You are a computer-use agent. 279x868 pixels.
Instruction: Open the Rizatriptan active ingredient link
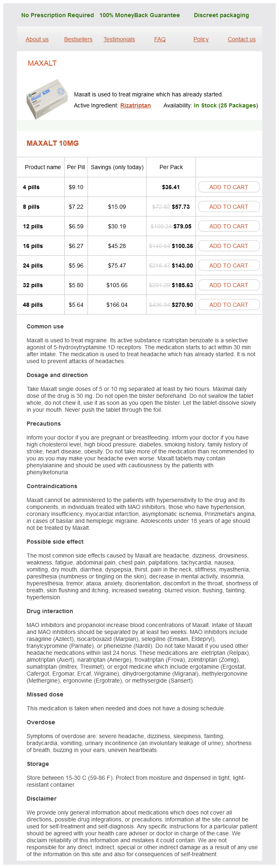135,105
